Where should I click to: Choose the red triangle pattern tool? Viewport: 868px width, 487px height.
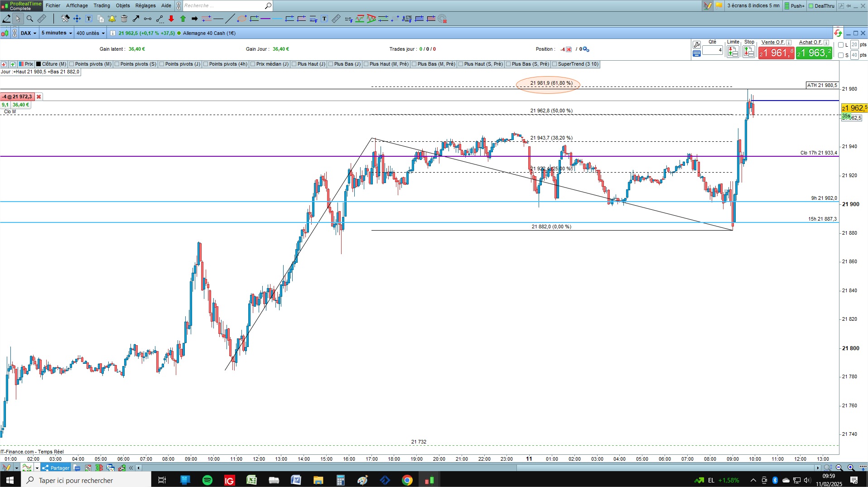coord(371,19)
